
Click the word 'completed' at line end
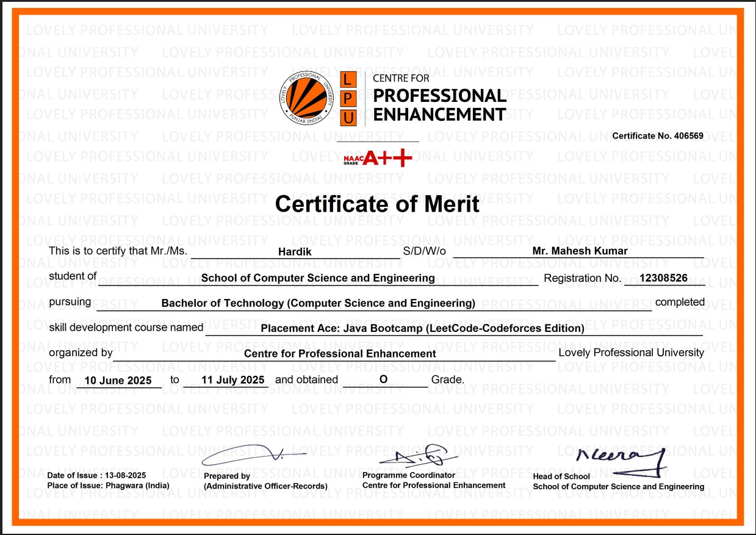point(680,302)
